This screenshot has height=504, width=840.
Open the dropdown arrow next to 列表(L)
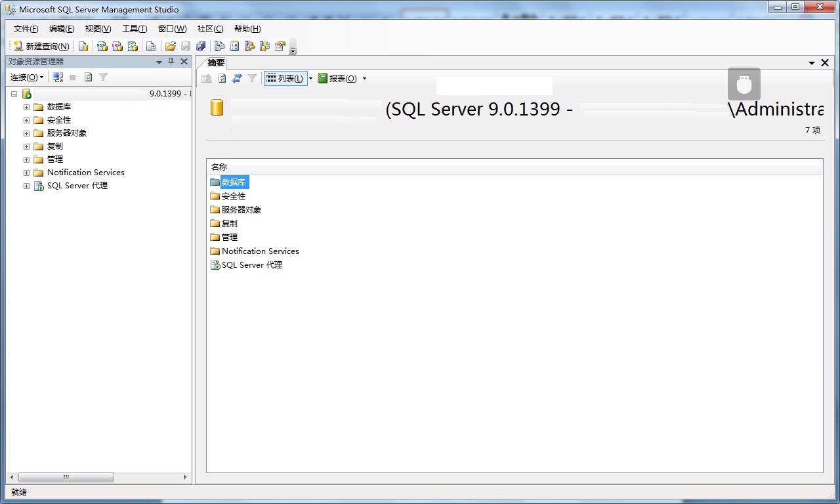[x=310, y=79]
